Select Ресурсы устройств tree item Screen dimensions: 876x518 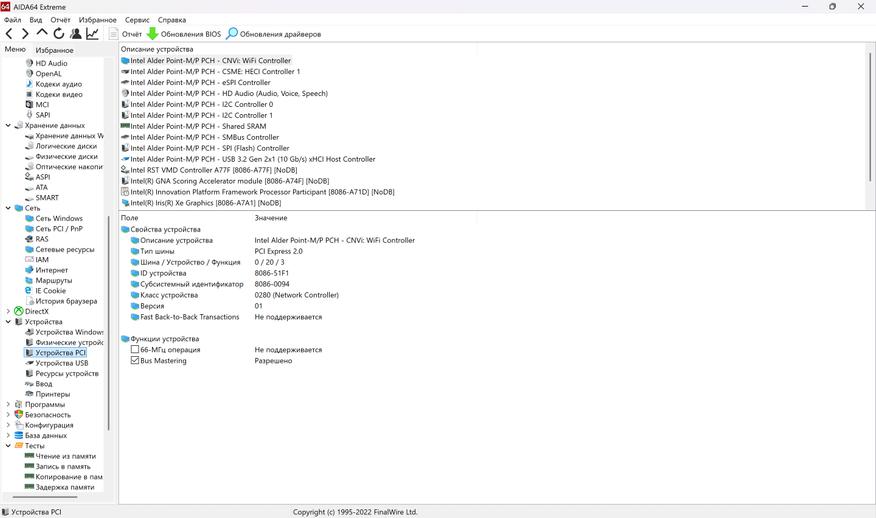point(66,373)
